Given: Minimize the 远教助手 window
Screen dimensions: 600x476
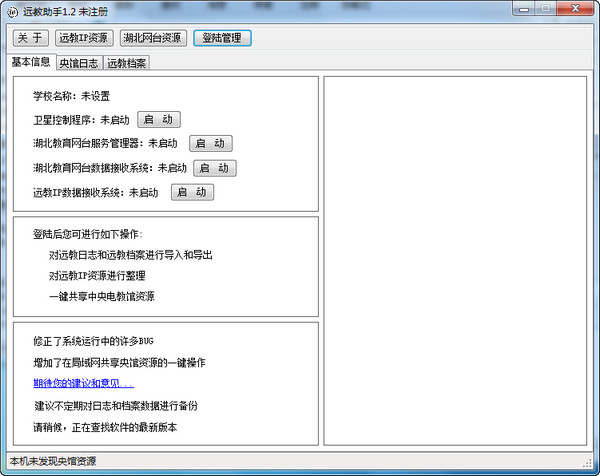Looking at the screenshot, I should (524, 9).
